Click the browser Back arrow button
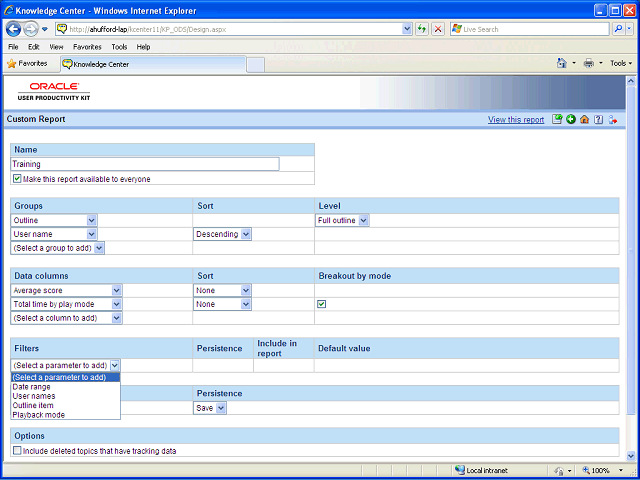The image size is (640, 480). pos(13,29)
